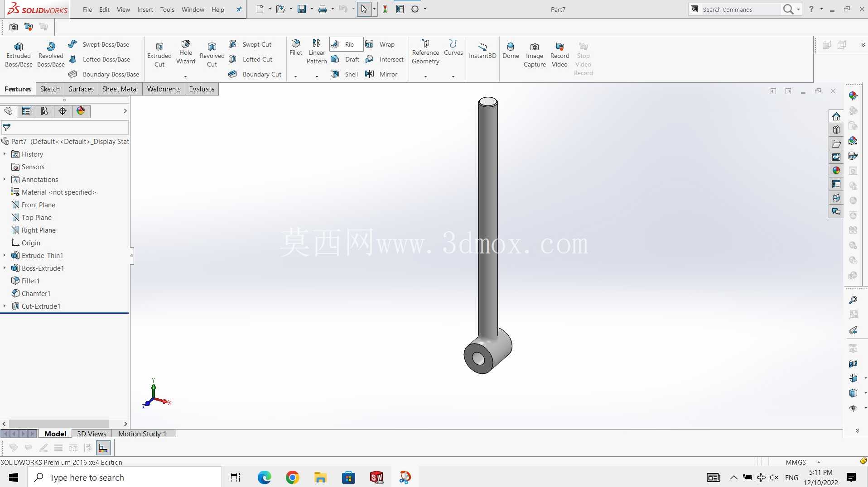Expand the Annotations tree node

[x=5, y=179]
